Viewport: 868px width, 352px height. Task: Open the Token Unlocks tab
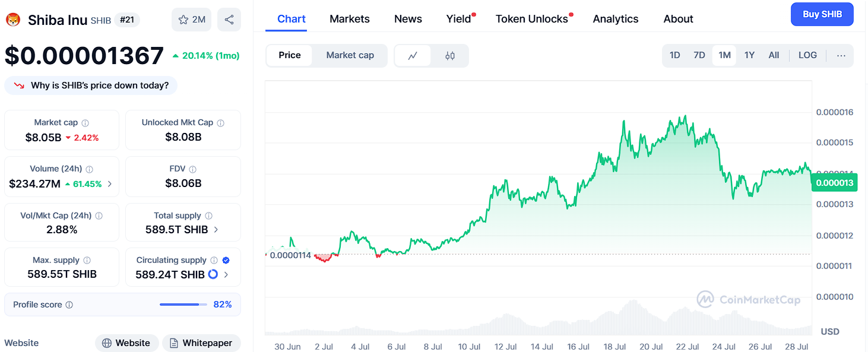[x=532, y=19]
